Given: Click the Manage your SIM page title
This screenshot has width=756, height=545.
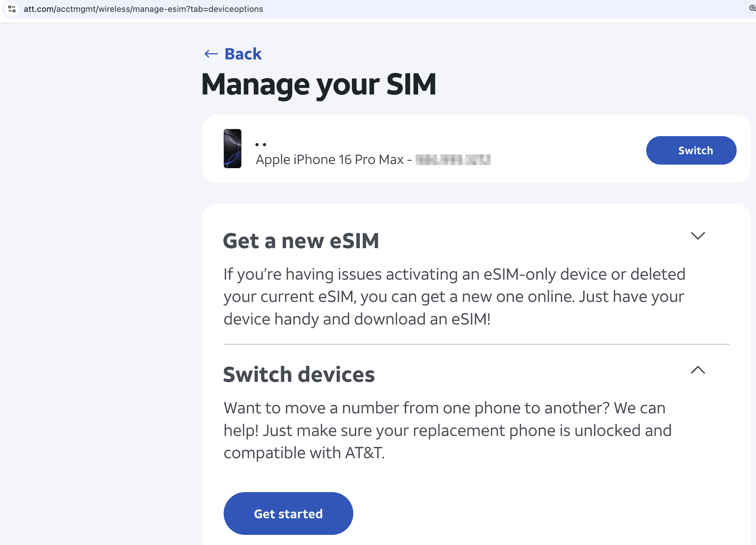Looking at the screenshot, I should (x=319, y=84).
